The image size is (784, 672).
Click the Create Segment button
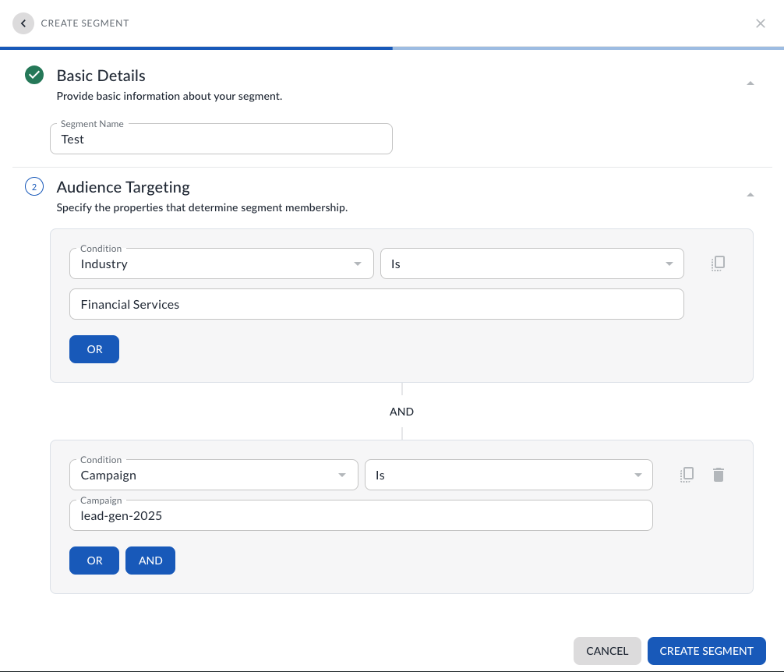coord(707,650)
